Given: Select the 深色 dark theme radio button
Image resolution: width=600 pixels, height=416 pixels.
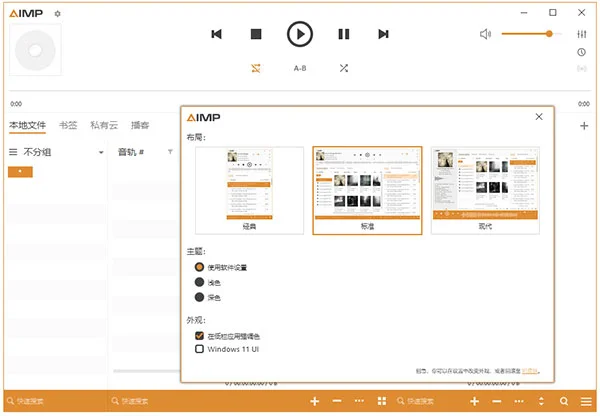Looking at the screenshot, I should 199,297.
